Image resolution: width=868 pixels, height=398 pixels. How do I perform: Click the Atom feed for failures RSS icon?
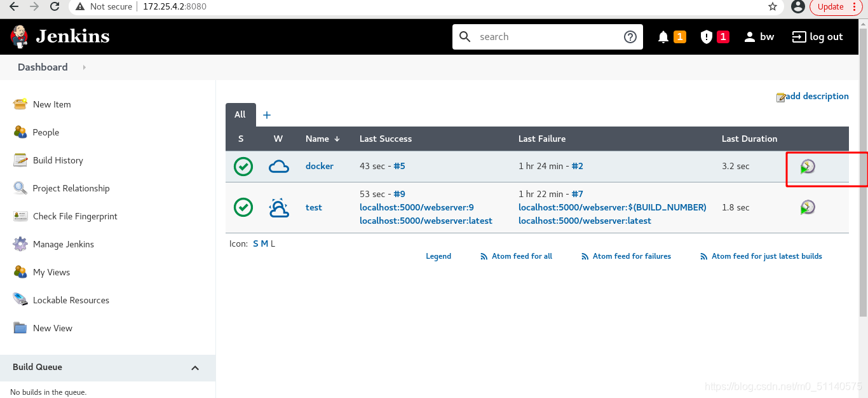pos(585,257)
